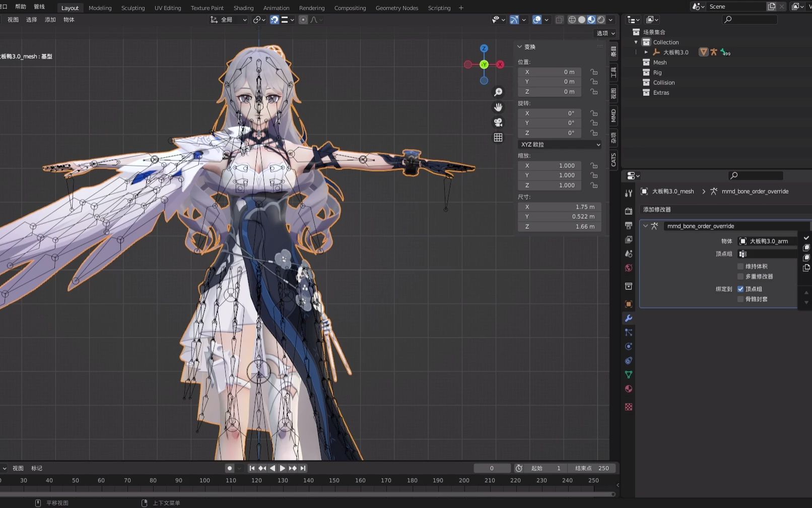Switch to solid shading mode

582,20
